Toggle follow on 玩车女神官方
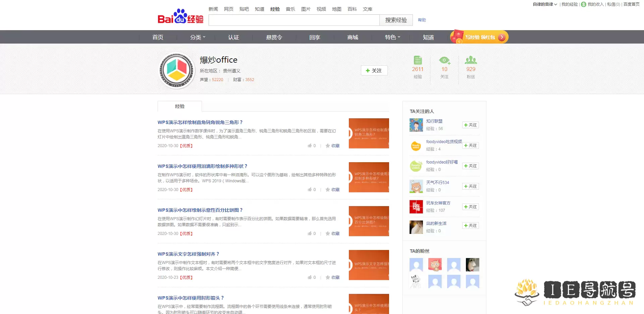The height and width of the screenshot is (314, 644). coord(470,207)
